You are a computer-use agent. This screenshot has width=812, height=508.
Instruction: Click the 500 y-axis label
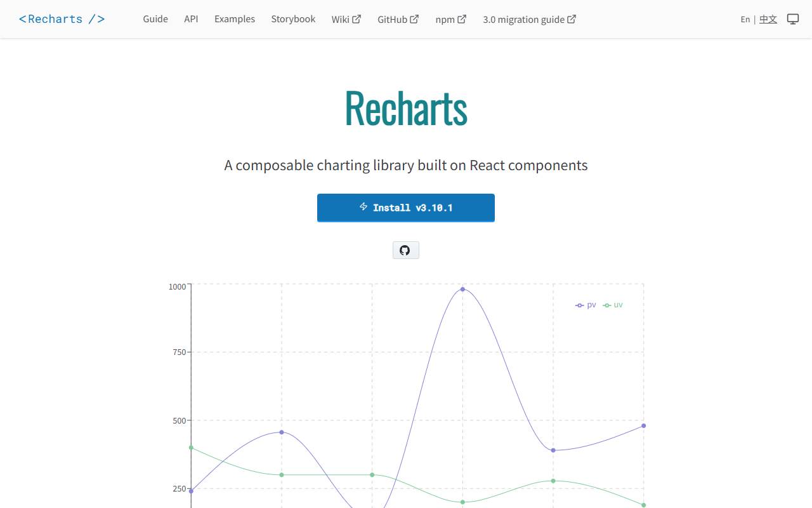point(180,420)
